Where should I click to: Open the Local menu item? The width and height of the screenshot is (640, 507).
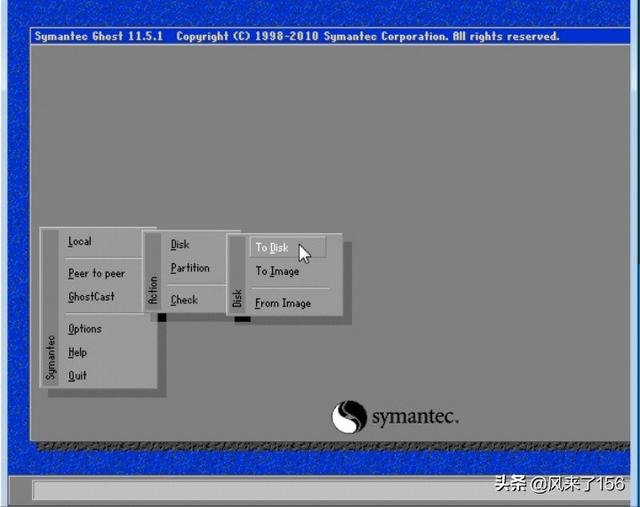point(80,241)
